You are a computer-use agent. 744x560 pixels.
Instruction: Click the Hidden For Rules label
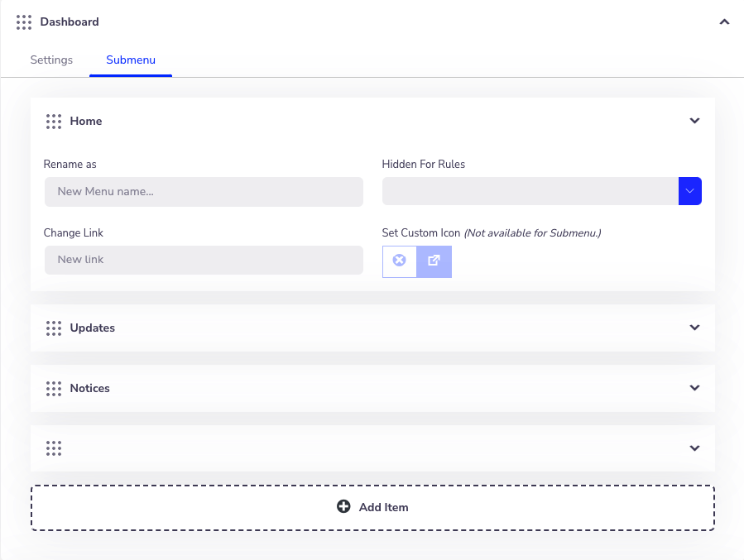423,164
